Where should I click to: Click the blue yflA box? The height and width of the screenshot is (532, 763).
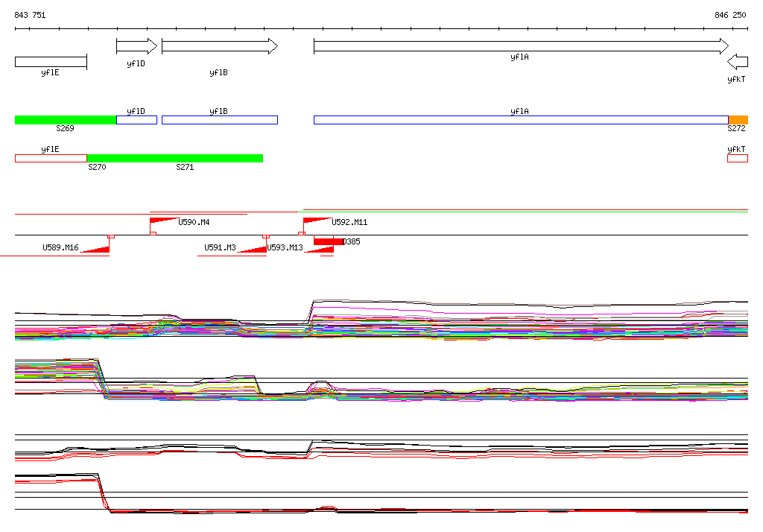pos(521,120)
